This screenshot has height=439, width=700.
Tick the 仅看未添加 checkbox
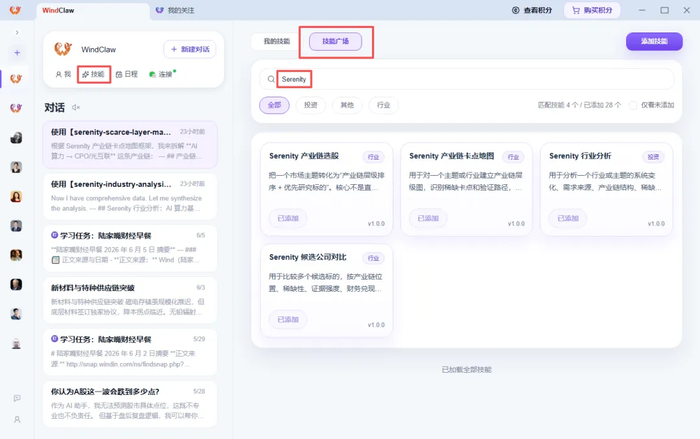pos(633,105)
